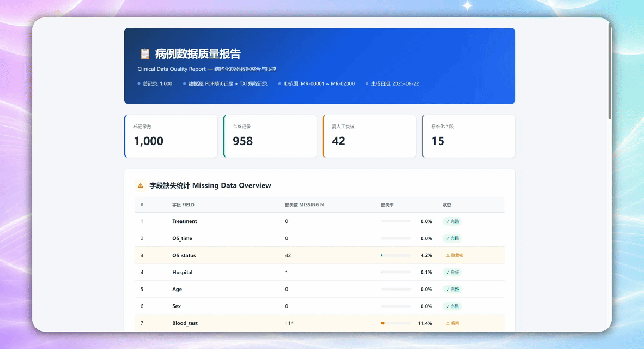The height and width of the screenshot is (349, 644).
Task: Click the 需复核 warning badge in the OS_status row
Action: click(x=454, y=255)
